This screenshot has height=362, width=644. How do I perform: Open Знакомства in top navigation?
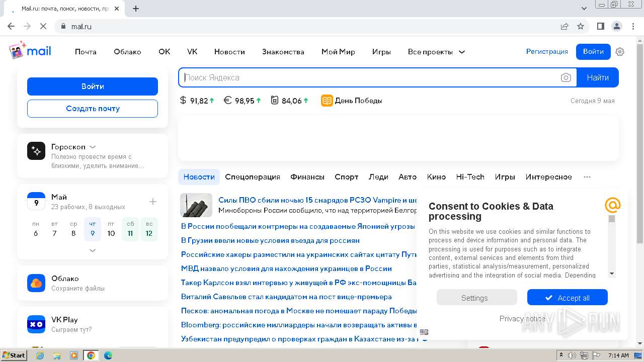tap(283, 52)
